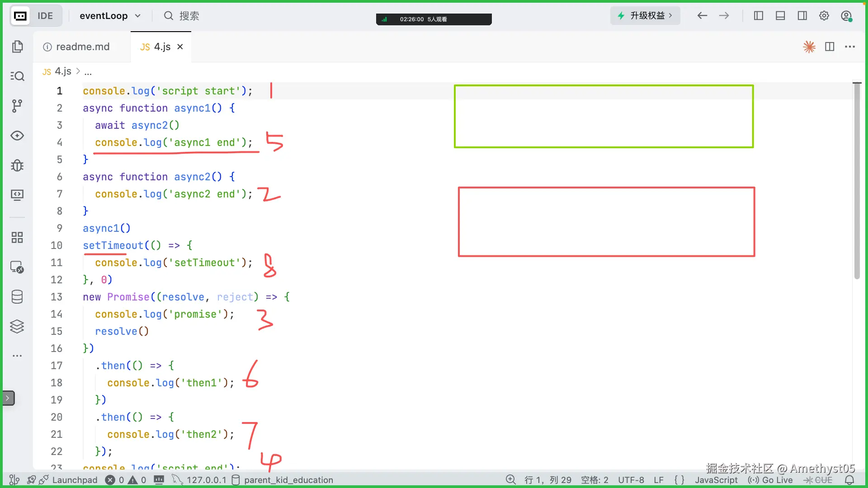Open the extensions grid icon in sidebar
Viewport: 868px width, 488px height.
point(17,237)
